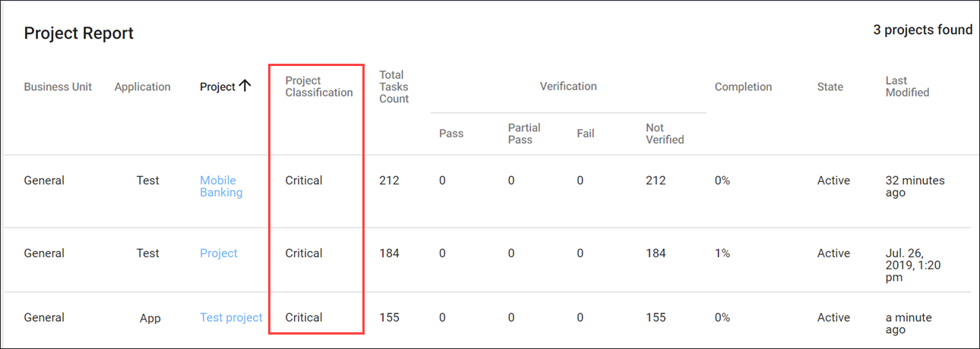This screenshot has width=980, height=349.
Task: Sort by Not Verified column header
Action: [x=665, y=134]
